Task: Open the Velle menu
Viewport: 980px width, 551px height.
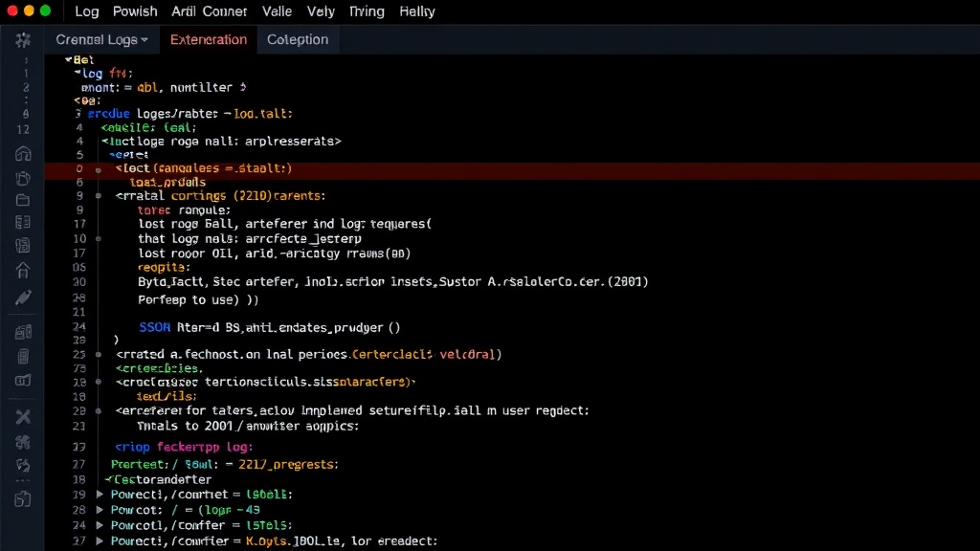Action: pyautogui.click(x=277, y=11)
